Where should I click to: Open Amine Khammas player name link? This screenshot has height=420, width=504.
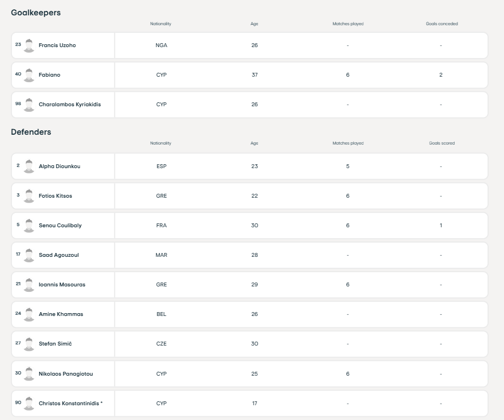tap(61, 314)
